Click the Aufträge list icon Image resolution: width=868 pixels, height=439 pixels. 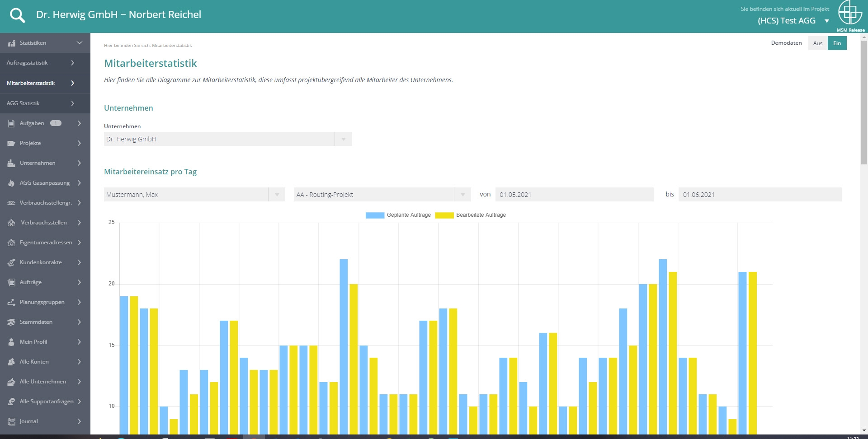11,282
